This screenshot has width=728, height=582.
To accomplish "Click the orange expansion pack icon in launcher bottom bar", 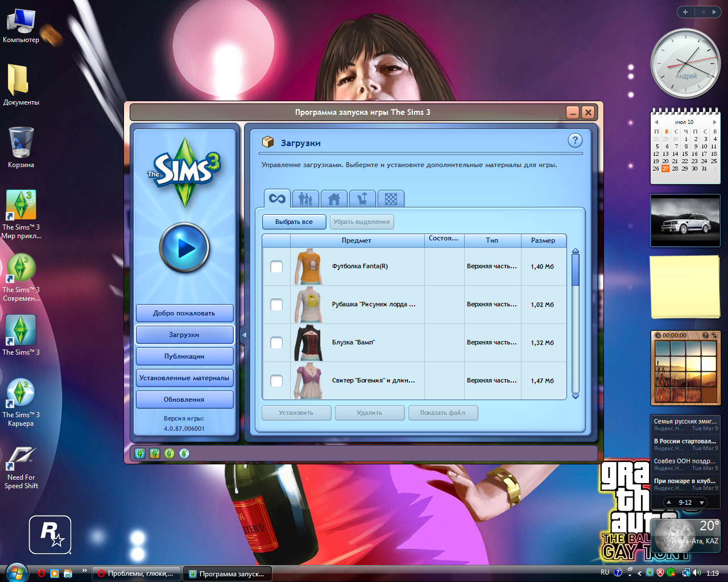I will coord(155,454).
